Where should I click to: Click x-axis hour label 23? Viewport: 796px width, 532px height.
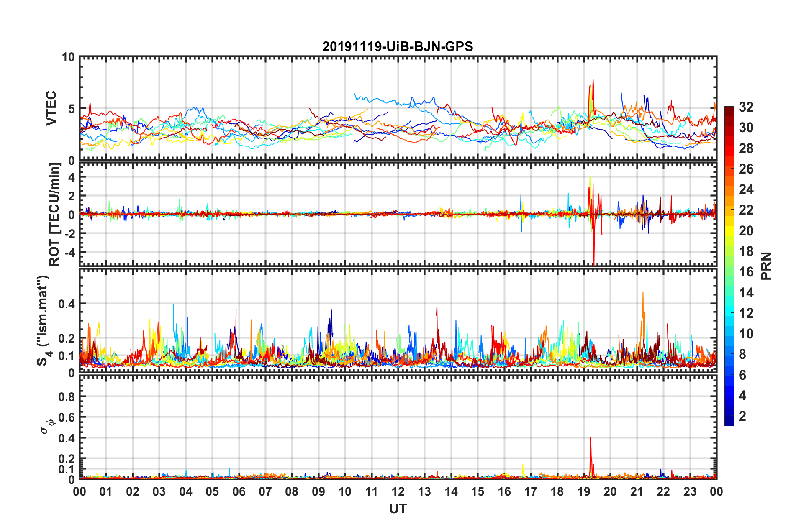tap(690, 492)
